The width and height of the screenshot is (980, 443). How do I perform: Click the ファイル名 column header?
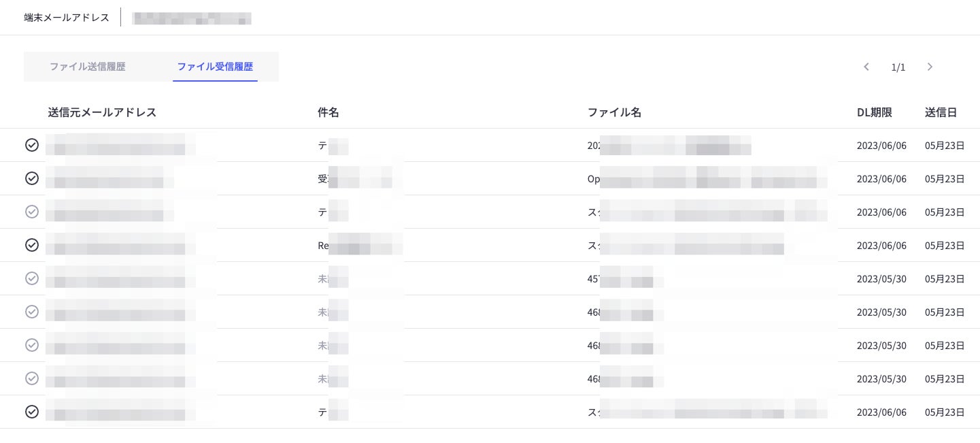pyautogui.click(x=614, y=112)
